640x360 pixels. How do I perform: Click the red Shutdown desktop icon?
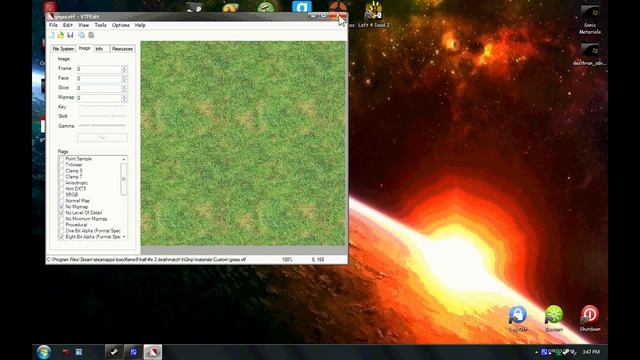click(x=589, y=319)
